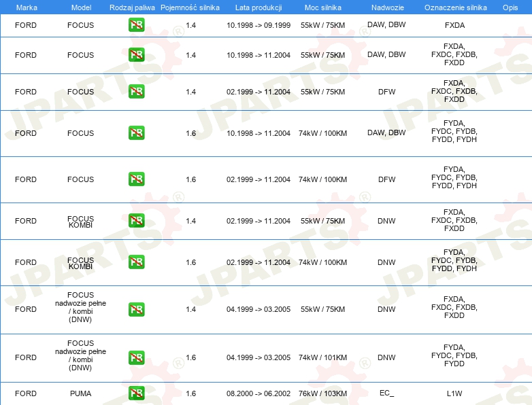The height and width of the screenshot is (405, 532).
Task: Select FOCUS nadwozie pełne / kombi in 75KM row
Action: pyautogui.click(x=81, y=307)
